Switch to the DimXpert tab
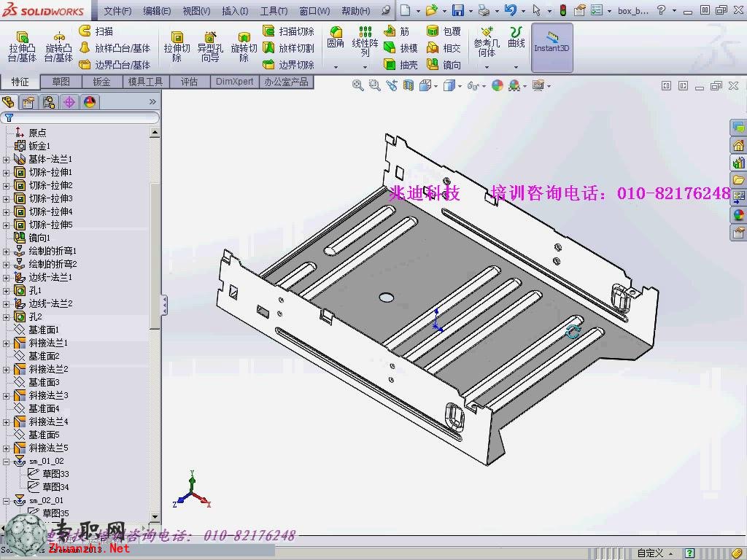The width and height of the screenshot is (747, 560). (x=234, y=82)
